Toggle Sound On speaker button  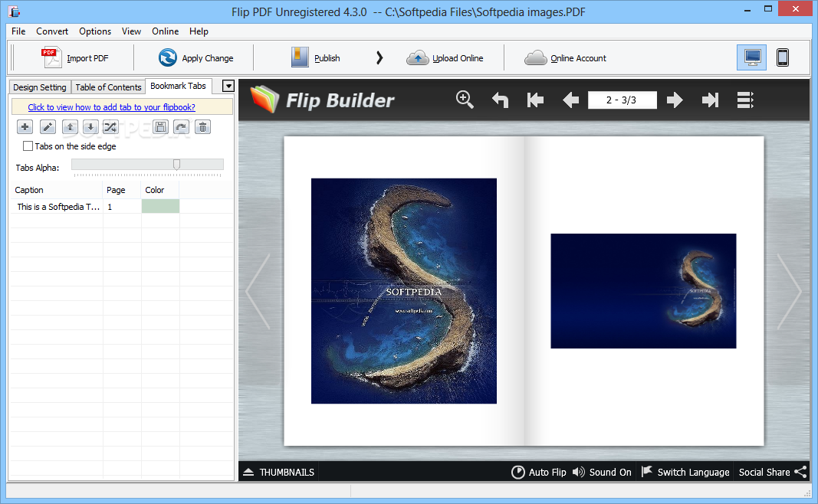[602, 472]
